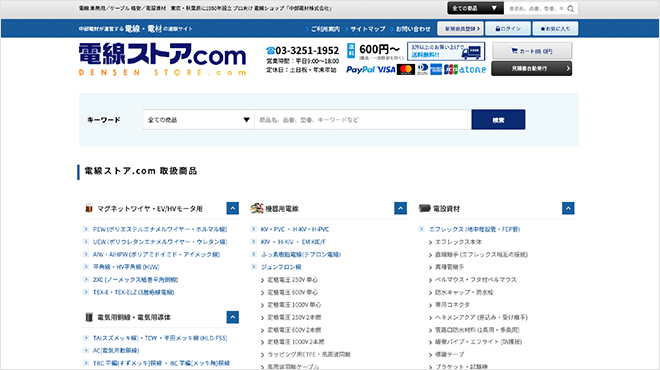Viewport: 660px width, 370px height.
Task: Open the サイトマップ menu item
Action: [365, 29]
